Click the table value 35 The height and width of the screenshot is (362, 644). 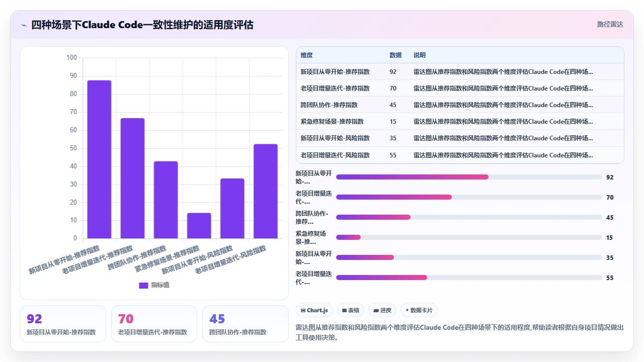click(x=393, y=138)
